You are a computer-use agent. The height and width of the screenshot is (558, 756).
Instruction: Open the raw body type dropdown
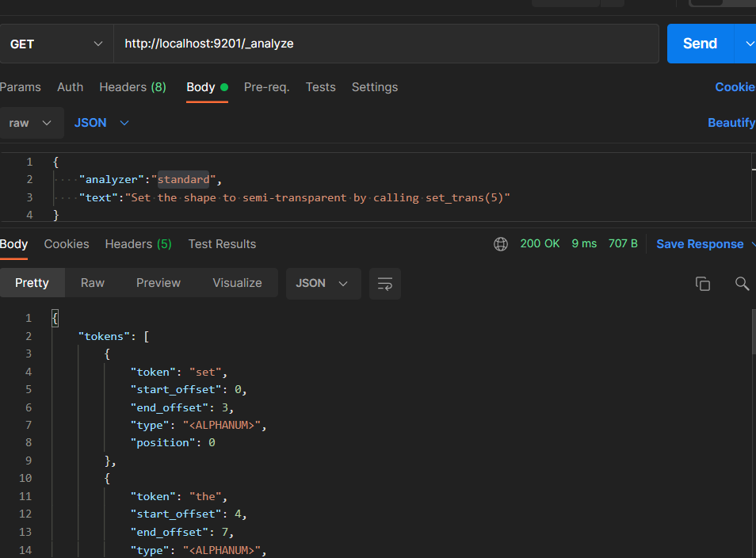pos(31,123)
